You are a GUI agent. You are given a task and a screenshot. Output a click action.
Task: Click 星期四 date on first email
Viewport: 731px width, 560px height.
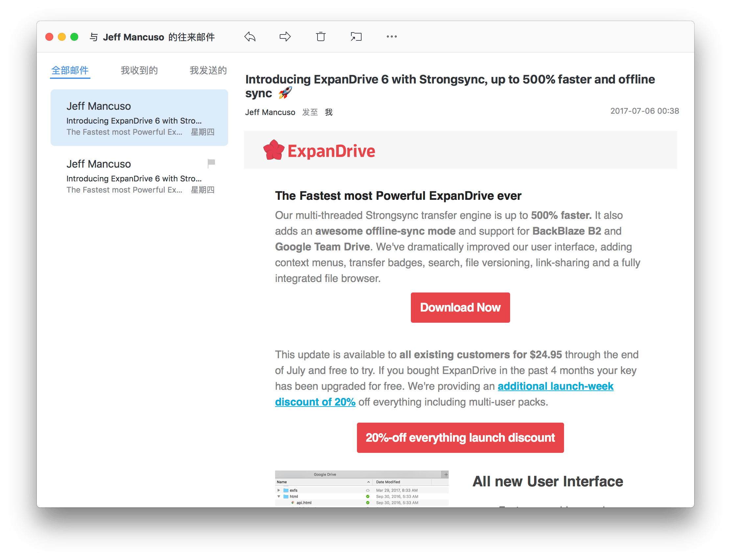coord(203,132)
